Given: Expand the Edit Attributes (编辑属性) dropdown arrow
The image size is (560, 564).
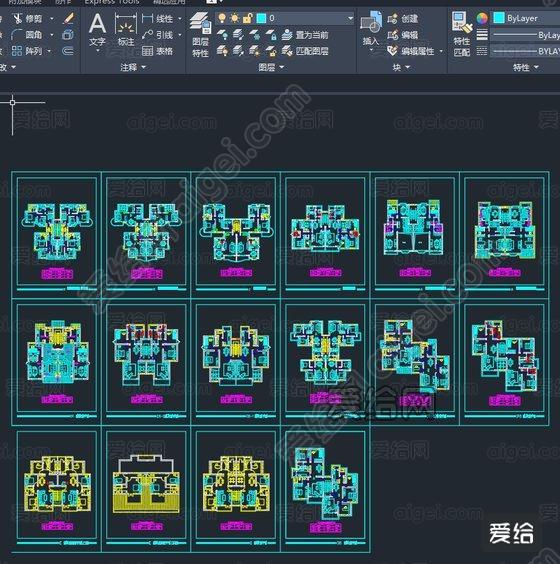Looking at the screenshot, I should point(441,51).
